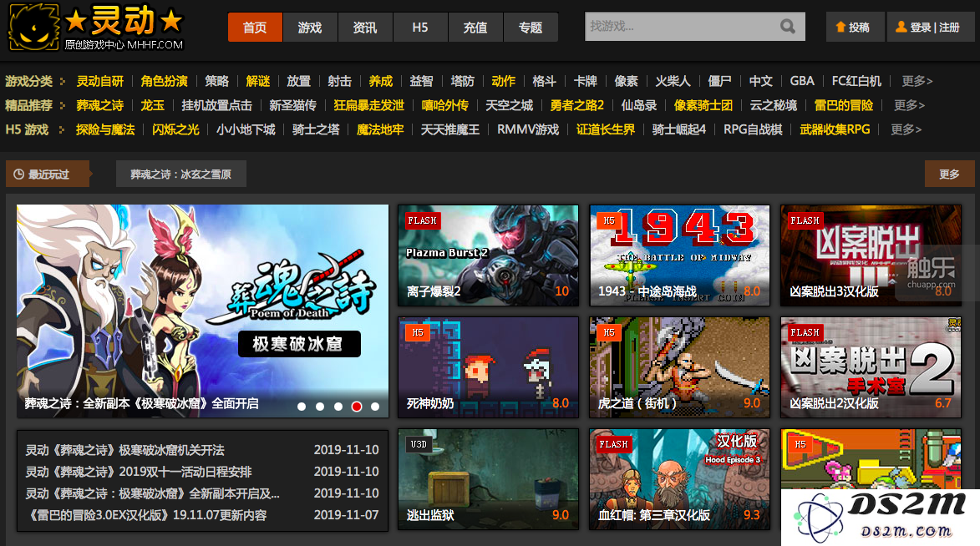The height and width of the screenshot is (546, 980).
Task: Open the 离子爆裂2 game thumbnail
Action: click(x=488, y=255)
